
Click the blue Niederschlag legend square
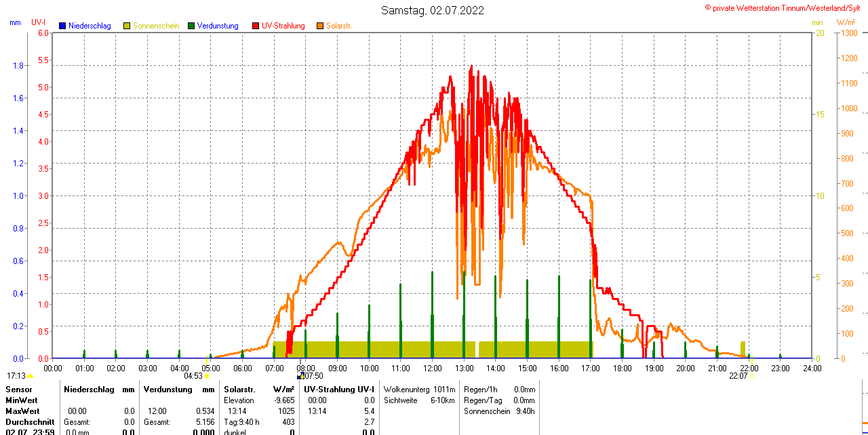(x=62, y=26)
